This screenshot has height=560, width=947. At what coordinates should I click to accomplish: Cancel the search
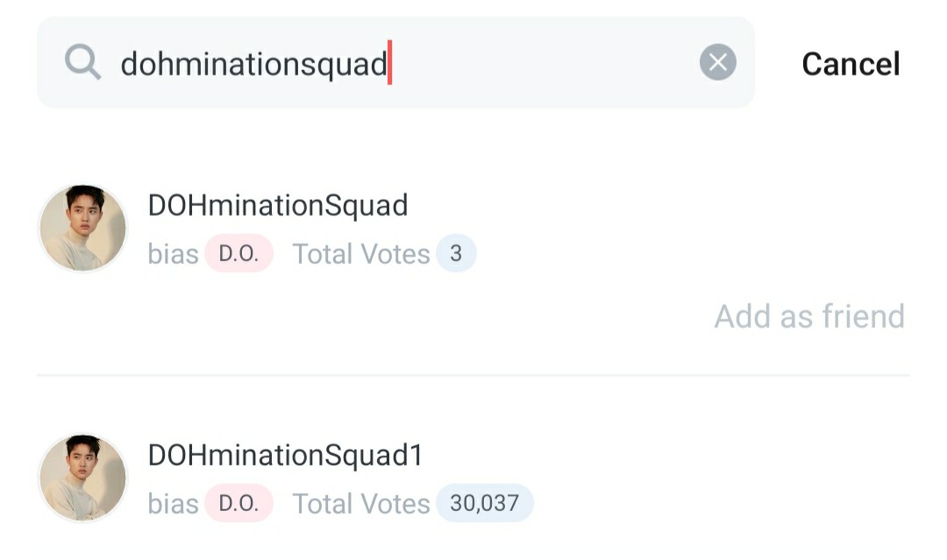[x=851, y=64]
